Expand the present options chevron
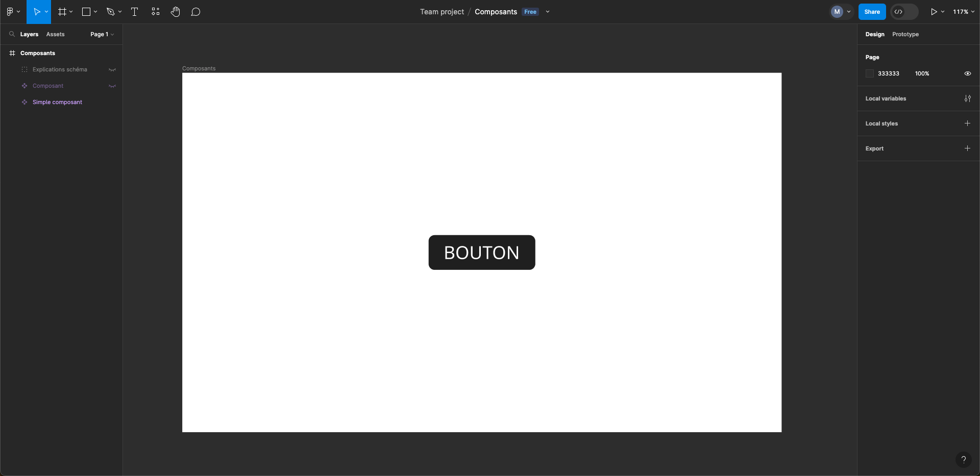This screenshot has width=980, height=476. click(x=943, y=12)
